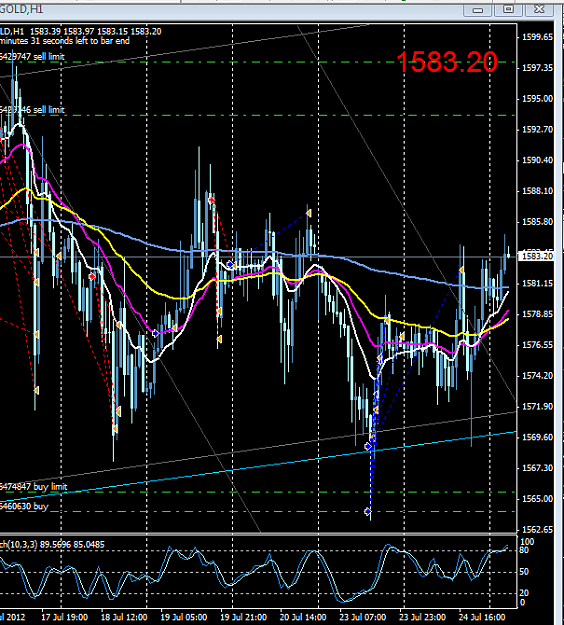Select the upper sell limit order line label
564x625 pixels.
(x=32, y=57)
